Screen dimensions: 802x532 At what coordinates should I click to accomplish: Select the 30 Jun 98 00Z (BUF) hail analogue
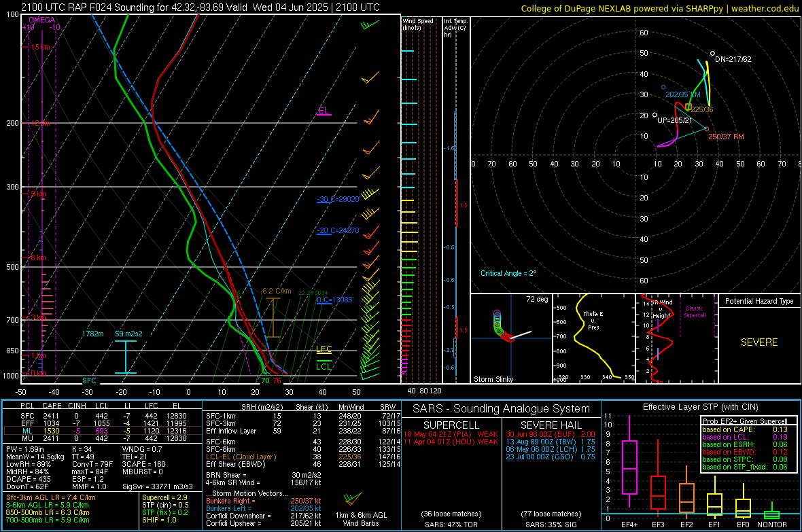(551, 434)
